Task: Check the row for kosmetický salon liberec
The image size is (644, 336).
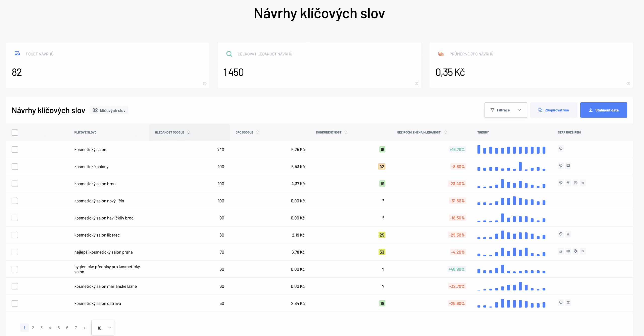Action: [x=15, y=235]
